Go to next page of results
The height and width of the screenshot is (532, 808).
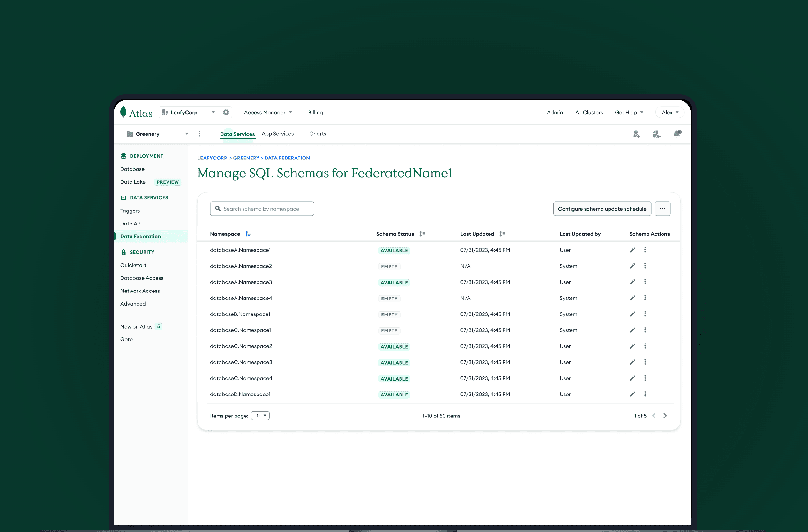[665, 416]
